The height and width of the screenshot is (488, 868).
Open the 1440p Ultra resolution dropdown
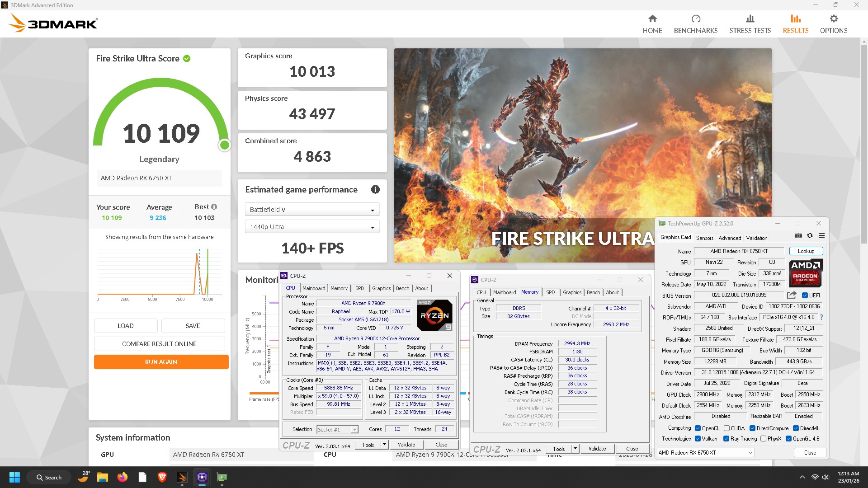[x=312, y=227]
